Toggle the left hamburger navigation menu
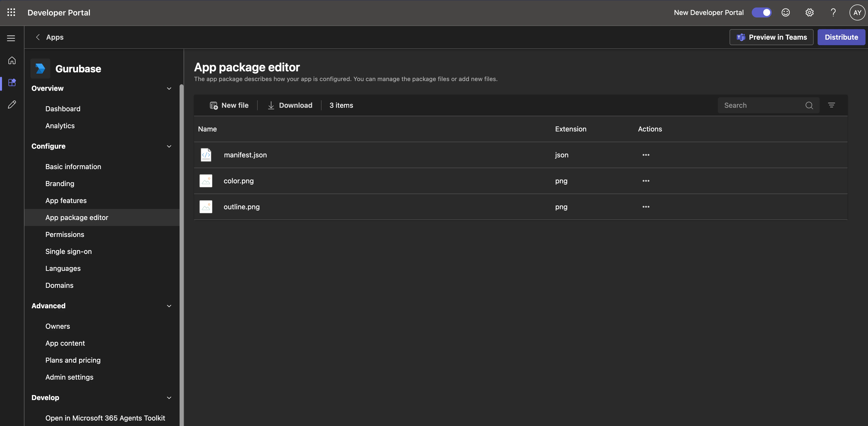The height and width of the screenshot is (426, 868). pyautogui.click(x=11, y=38)
